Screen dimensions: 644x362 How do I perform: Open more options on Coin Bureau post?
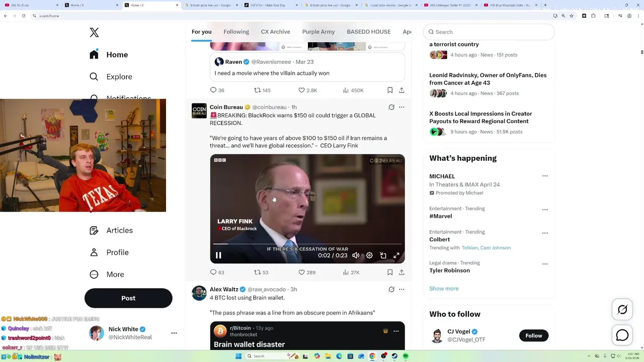(401, 107)
